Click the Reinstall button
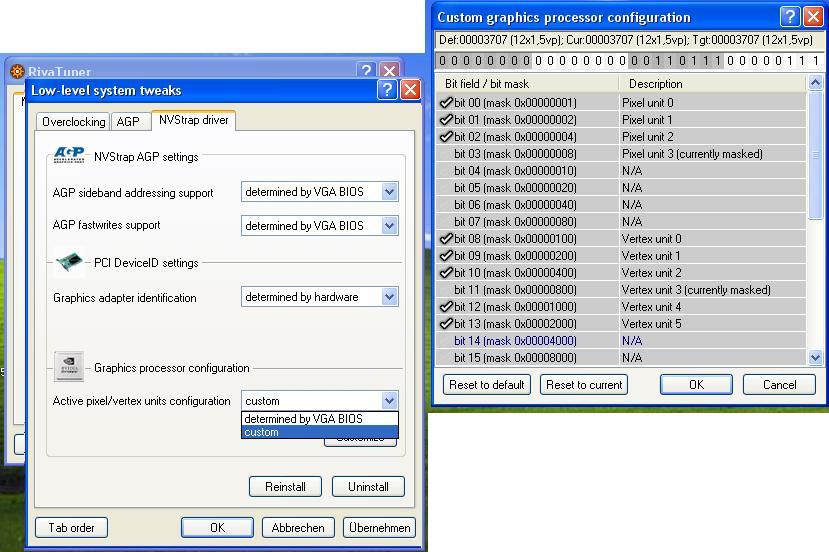 285,486
